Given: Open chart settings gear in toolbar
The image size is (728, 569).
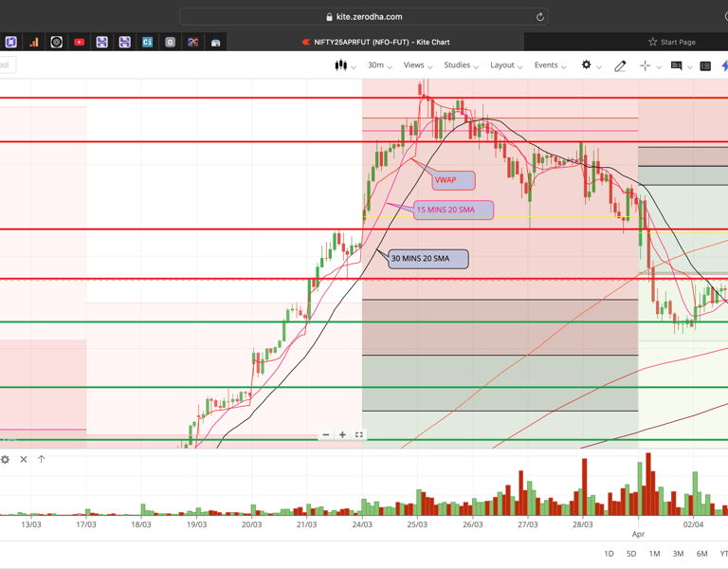Looking at the screenshot, I should point(587,65).
